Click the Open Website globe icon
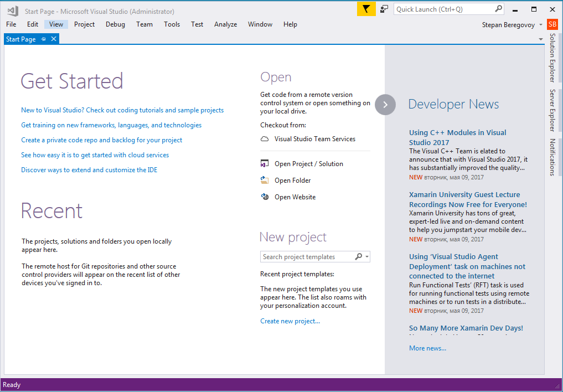 265,197
